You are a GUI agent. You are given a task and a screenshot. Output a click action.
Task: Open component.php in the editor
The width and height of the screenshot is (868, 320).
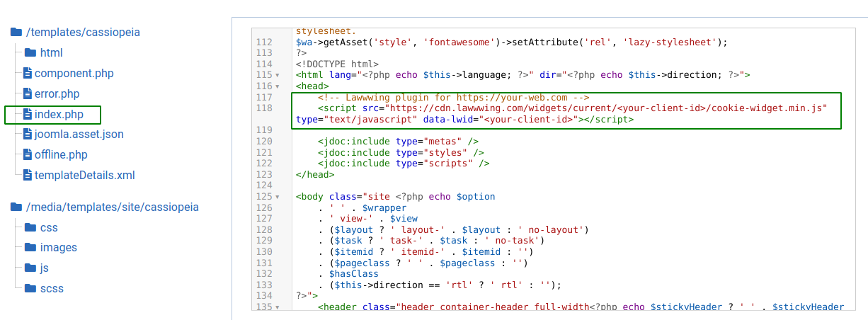point(74,73)
